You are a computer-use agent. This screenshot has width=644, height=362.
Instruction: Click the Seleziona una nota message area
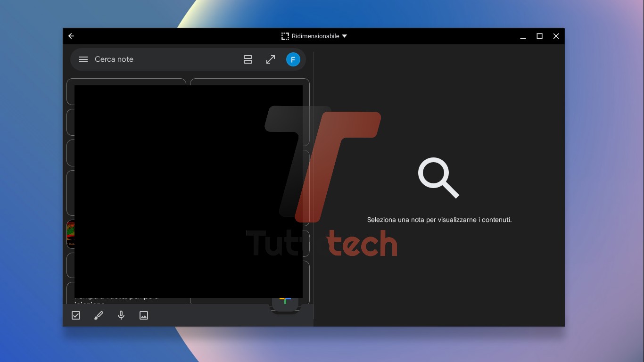point(439,220)
